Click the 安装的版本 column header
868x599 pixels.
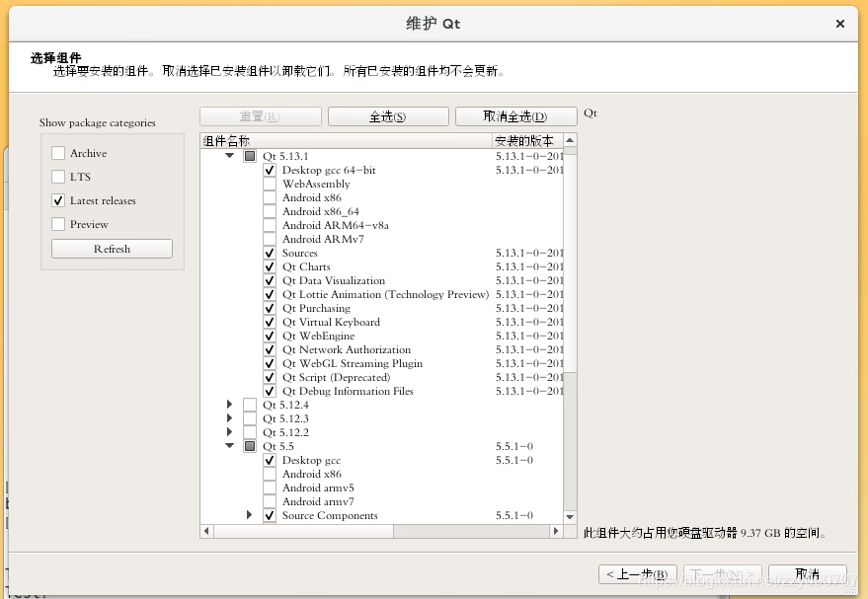(x=527, y=140)
